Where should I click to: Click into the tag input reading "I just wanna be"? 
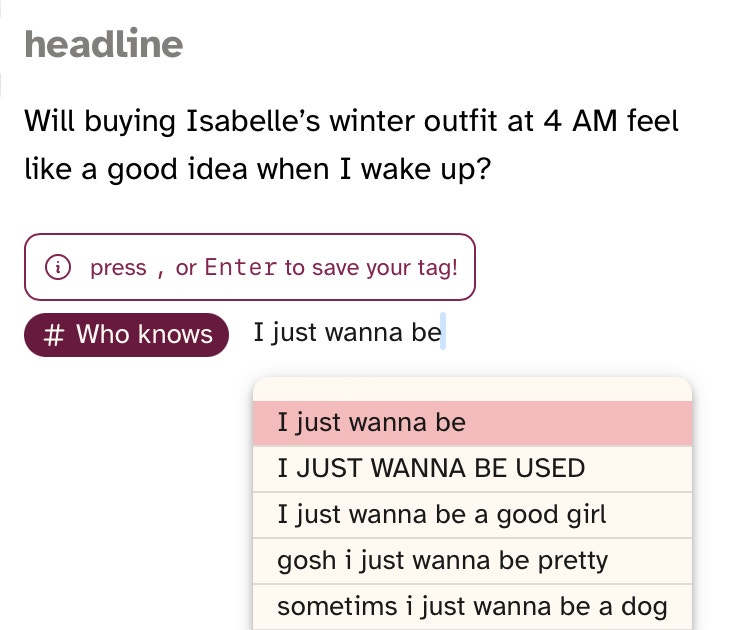346,333
